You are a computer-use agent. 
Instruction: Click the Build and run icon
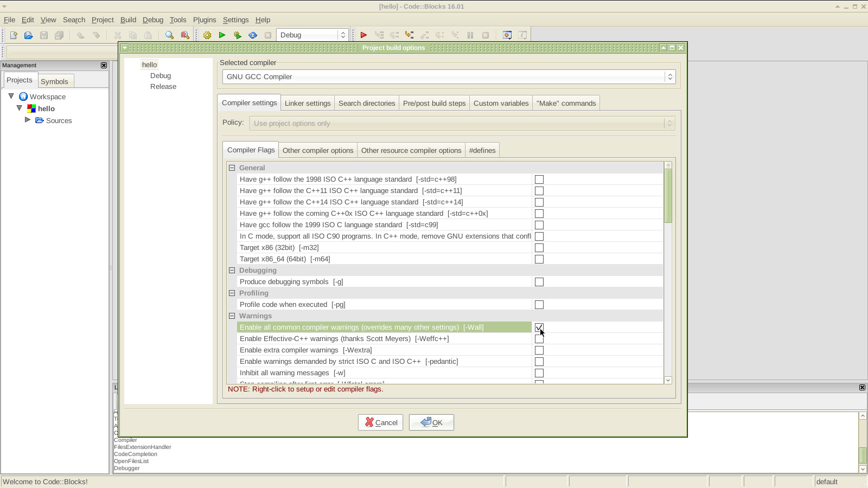[x=238, y=35]
